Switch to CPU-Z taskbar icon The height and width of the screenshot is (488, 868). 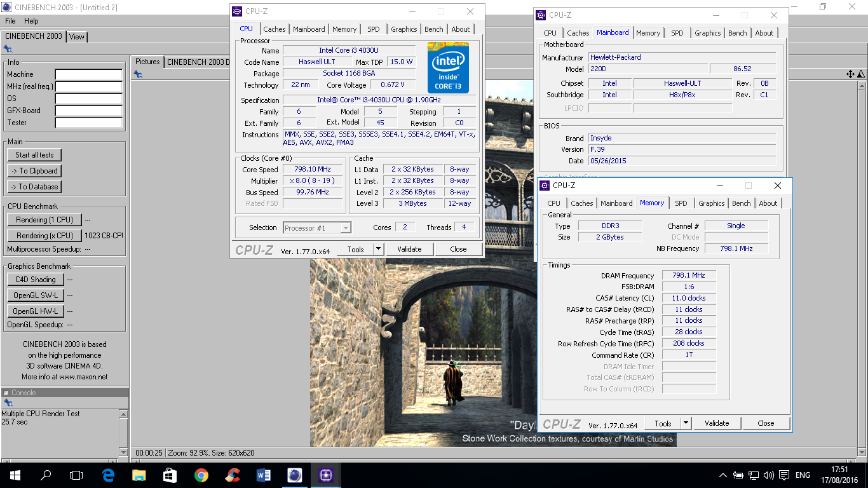(x=325, y=475)
